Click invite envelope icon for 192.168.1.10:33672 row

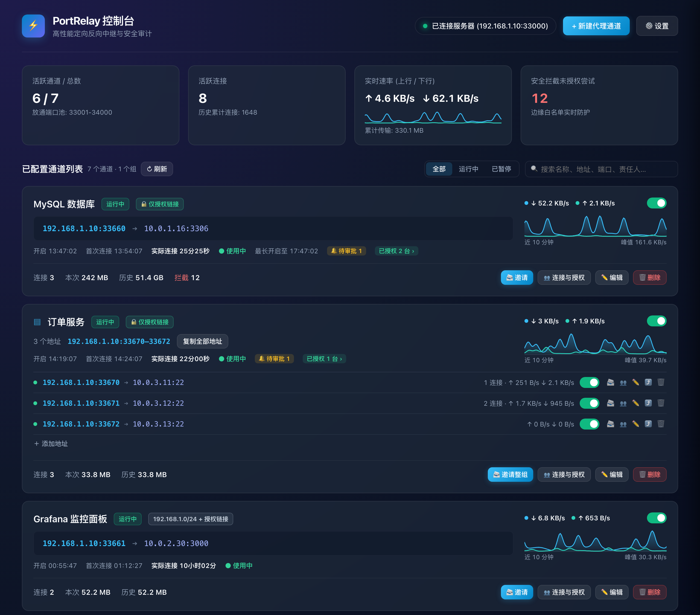(x=610, y=424)
